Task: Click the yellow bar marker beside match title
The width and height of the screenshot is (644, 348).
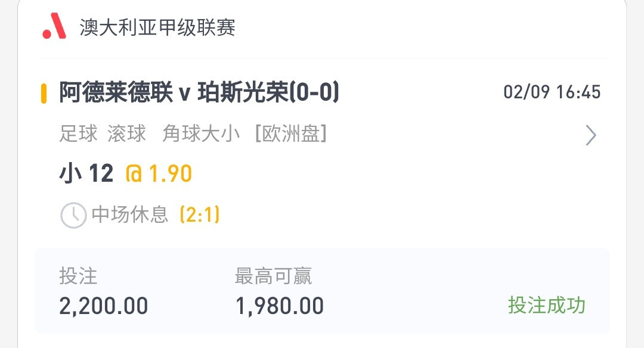Action: coord(44,93)
